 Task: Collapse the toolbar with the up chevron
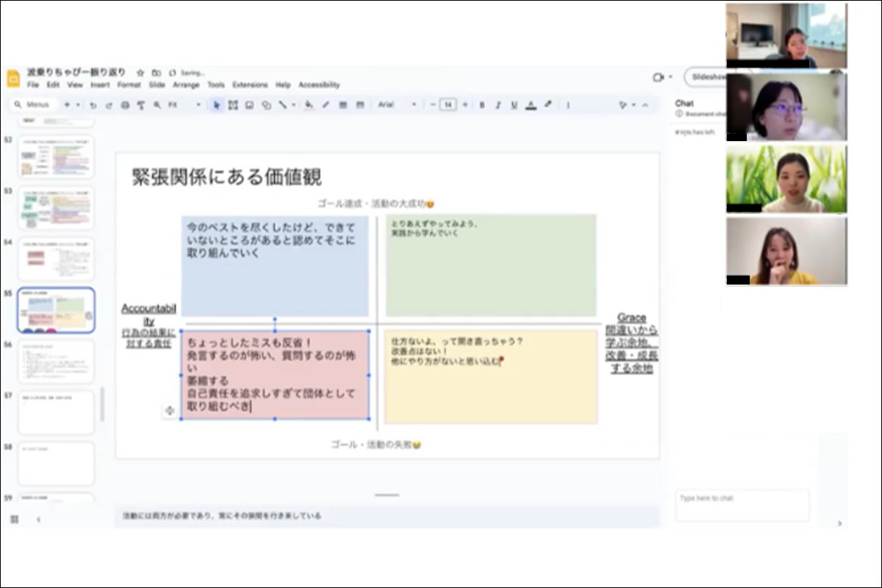point(645,105)
